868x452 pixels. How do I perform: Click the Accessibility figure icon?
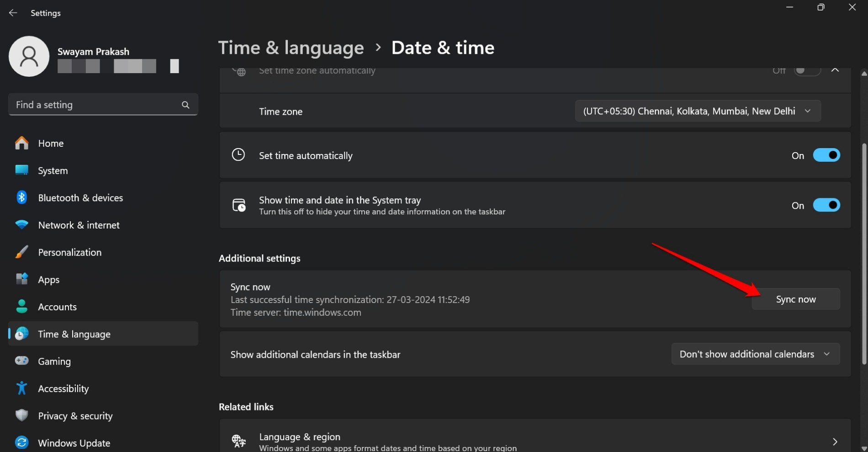21,388
